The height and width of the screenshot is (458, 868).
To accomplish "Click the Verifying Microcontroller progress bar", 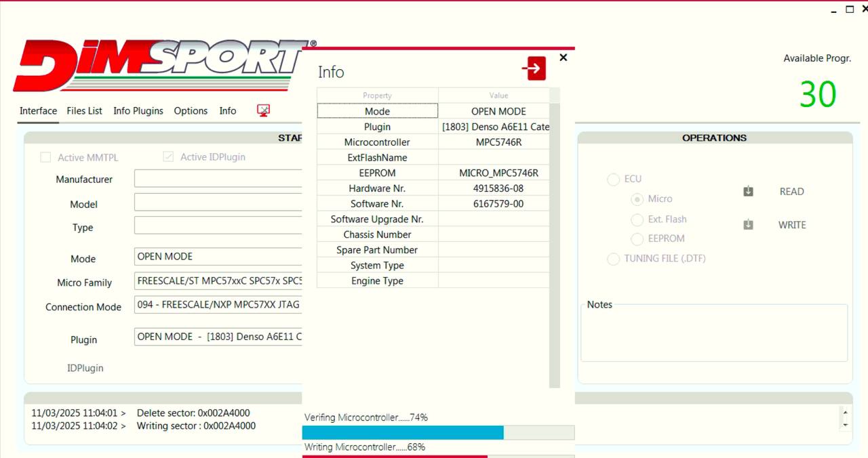I will pyautogui.click(x=438, y=432).
